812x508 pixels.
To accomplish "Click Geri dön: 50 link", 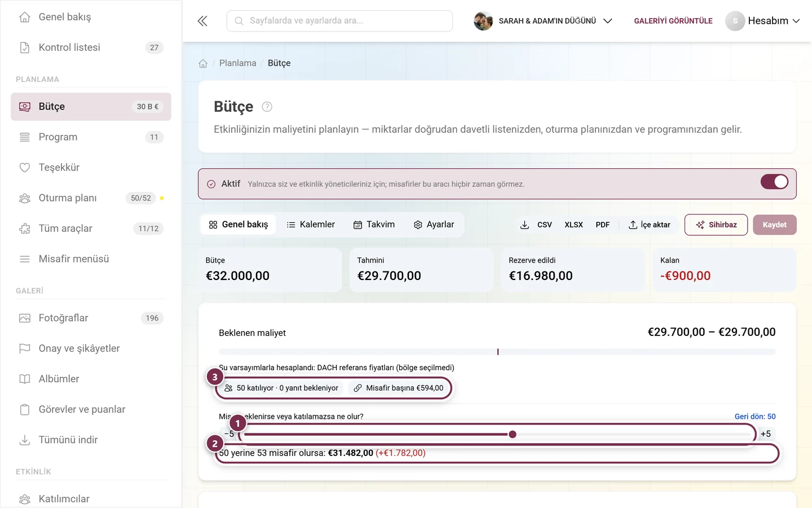I will click(755, 417).
